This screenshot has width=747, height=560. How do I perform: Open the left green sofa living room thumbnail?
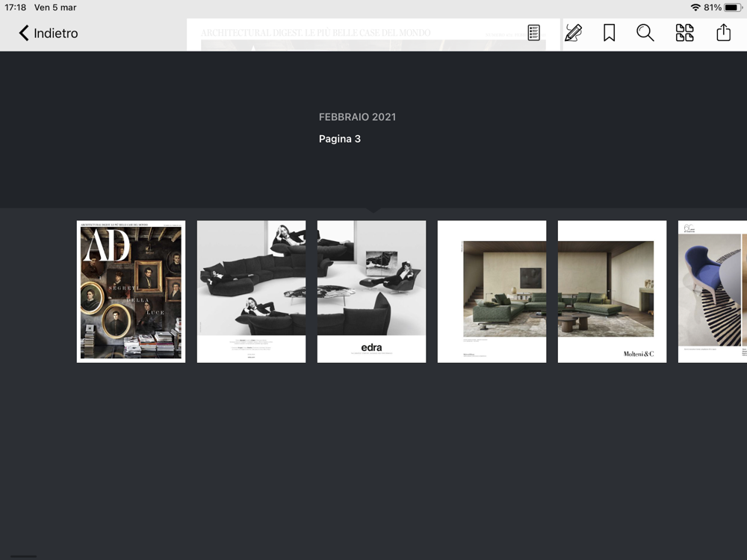point(492,291)
